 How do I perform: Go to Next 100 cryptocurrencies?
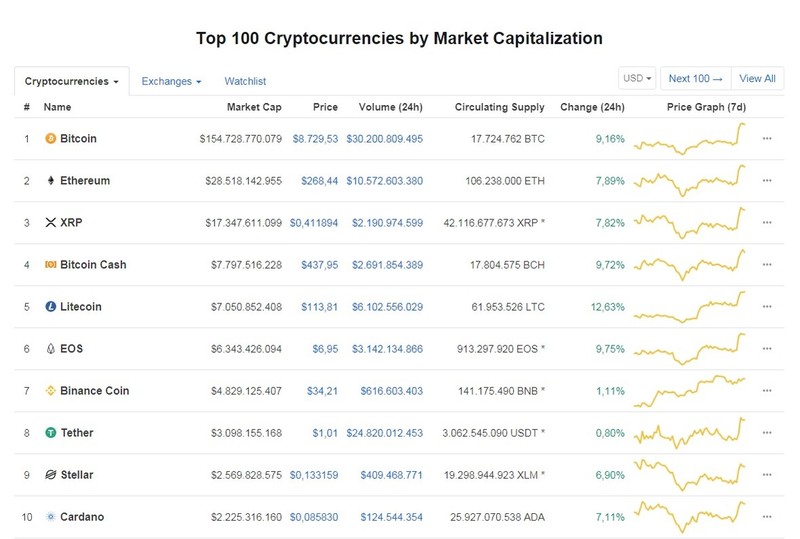tap(695, 79)
